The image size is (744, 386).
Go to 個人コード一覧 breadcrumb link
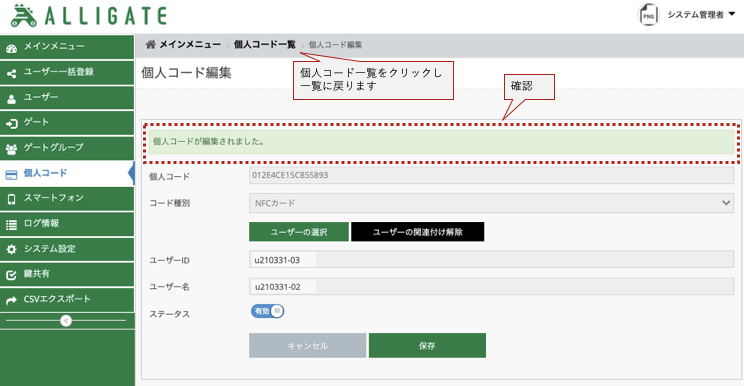click(265, 45)
